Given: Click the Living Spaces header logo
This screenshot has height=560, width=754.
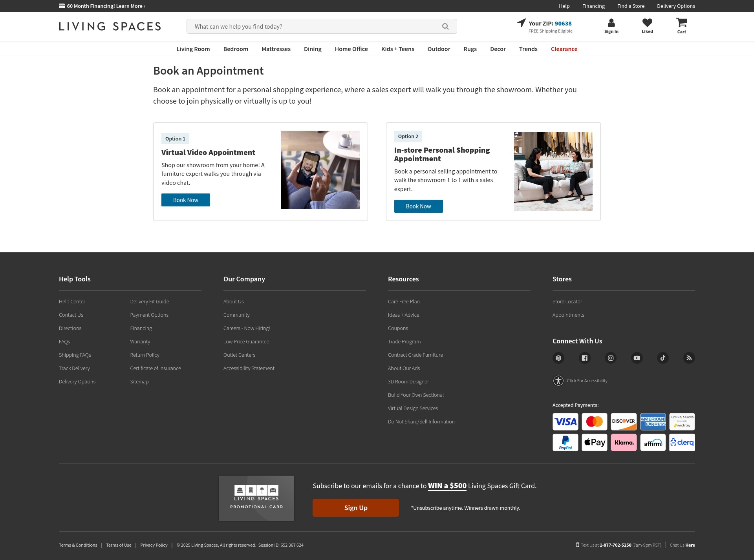Looking at the screenshot, I should (x=110, y=26).
